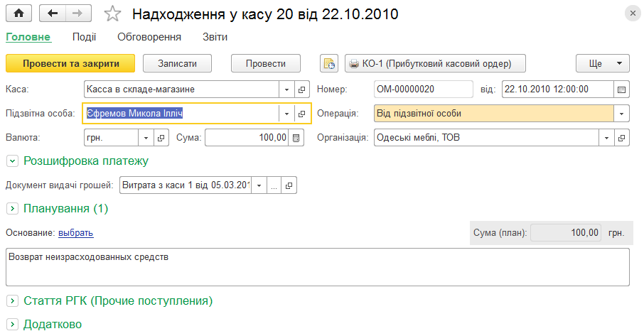
Task: Switch to Події tab
Action: [84, 37]
